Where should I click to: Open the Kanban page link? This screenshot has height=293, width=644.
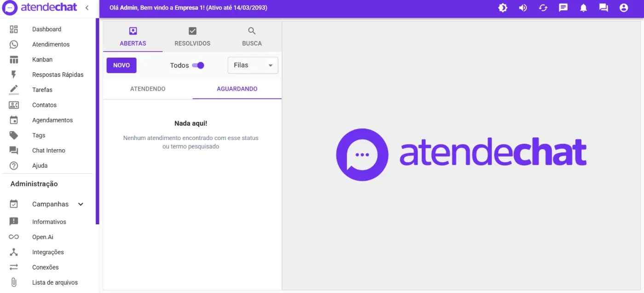[42, 60]
